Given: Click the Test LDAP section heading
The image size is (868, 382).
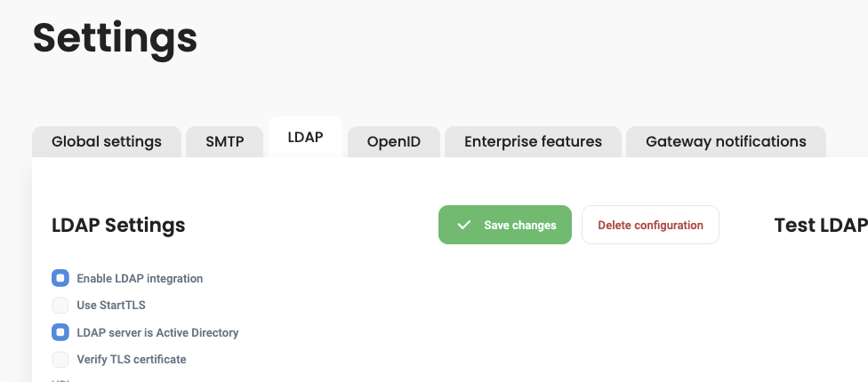Looking at the screenshot, I should point(820,226).
